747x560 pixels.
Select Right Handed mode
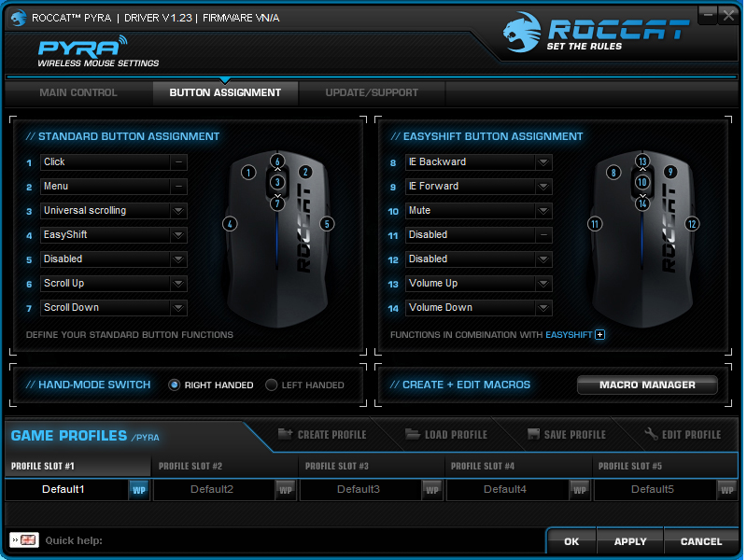pyautogui.click(x=175, y=385)
